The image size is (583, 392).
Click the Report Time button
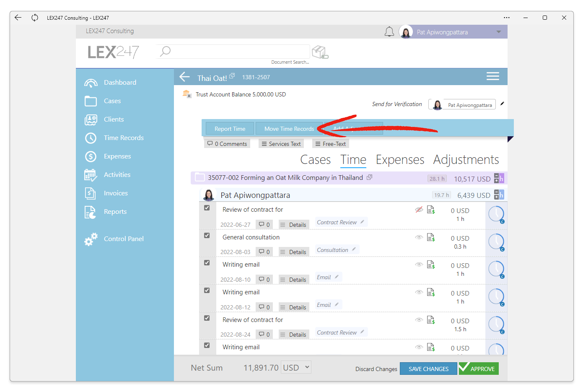pyautogui.click(x=230, y=129)
